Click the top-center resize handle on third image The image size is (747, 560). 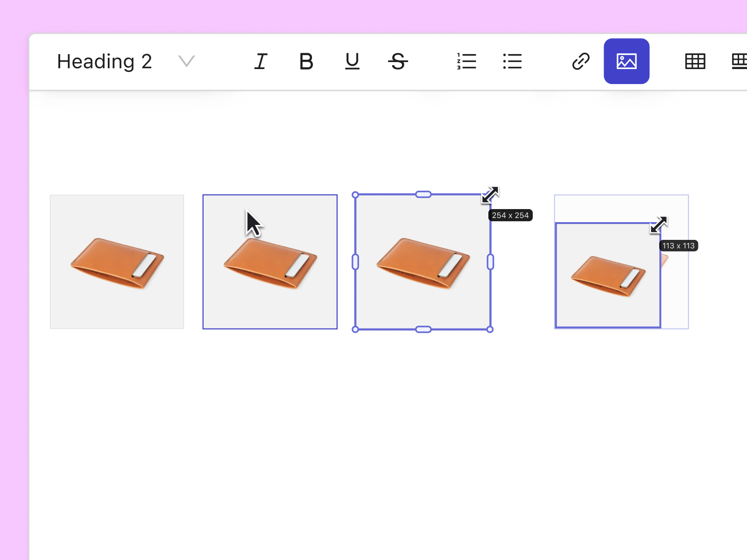pyautogui.click(x=422, y=194)
